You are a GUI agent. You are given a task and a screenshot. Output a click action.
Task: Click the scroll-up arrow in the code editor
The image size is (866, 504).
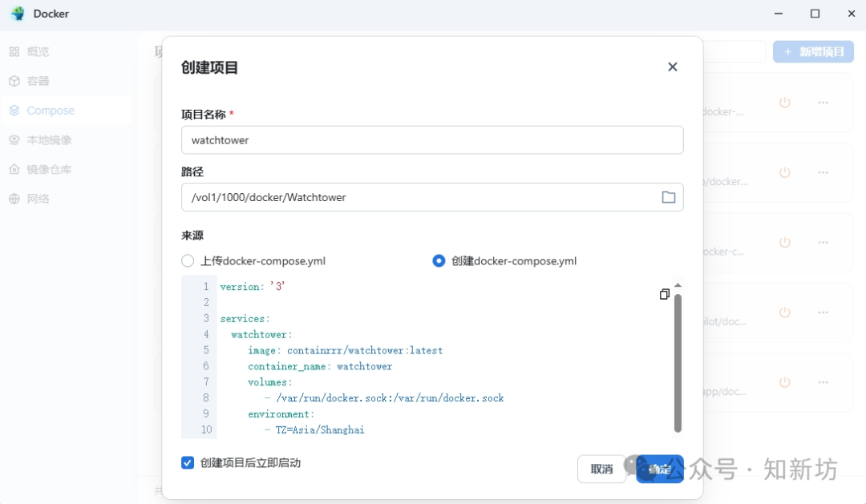(x=678, y=284)
